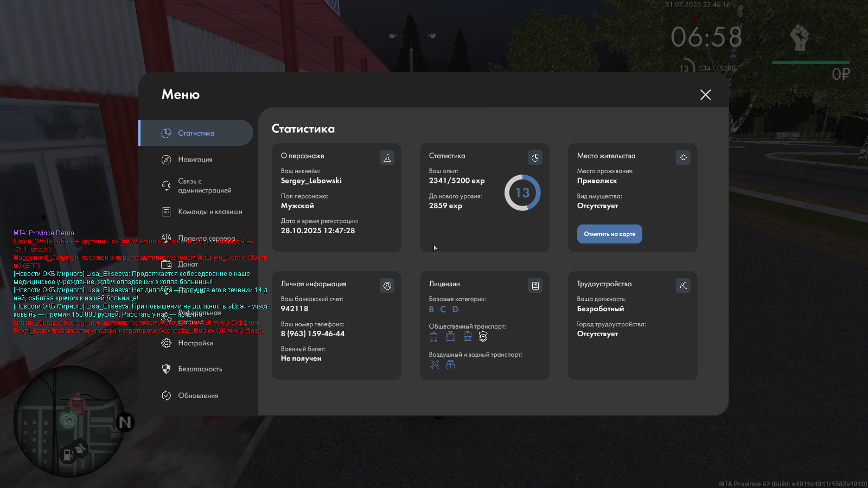Click the phone number 8 (963) 159-46-44
Screen dimensions: 868x488
pos(312,333)
